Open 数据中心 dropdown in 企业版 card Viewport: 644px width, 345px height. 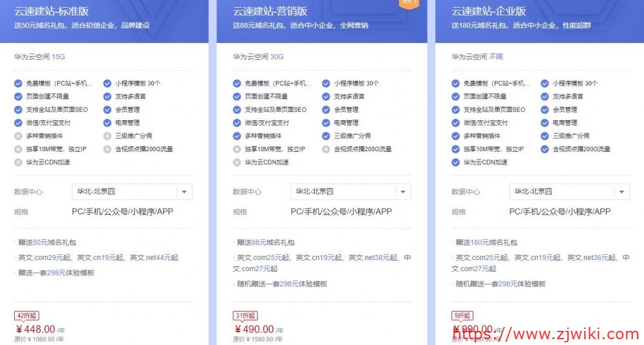coord(569,192)
